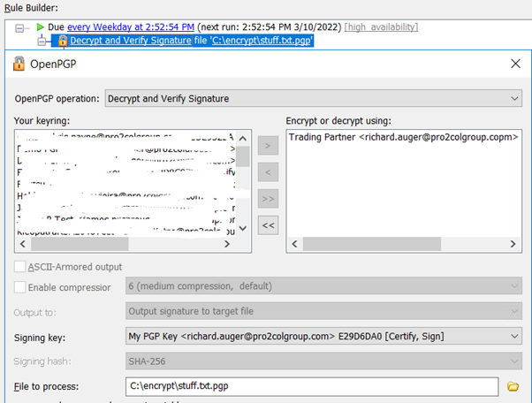Open the Signing hash SHA-256 dropdown
The image size is (532, 403).
point(324,361)
